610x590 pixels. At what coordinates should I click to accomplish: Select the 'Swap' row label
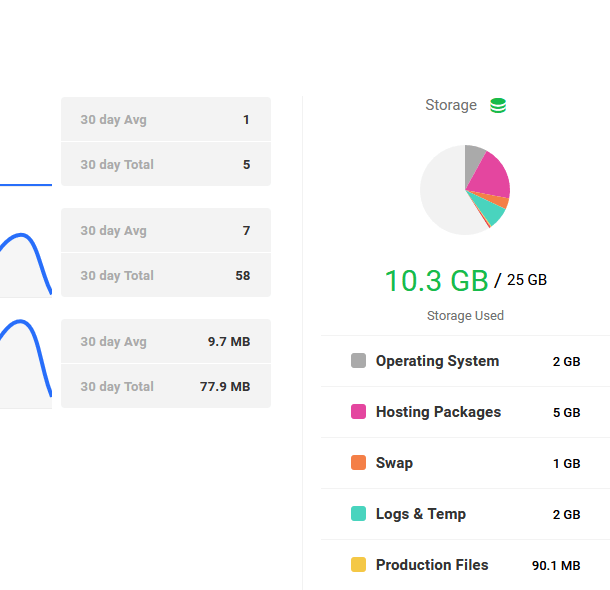394,463
